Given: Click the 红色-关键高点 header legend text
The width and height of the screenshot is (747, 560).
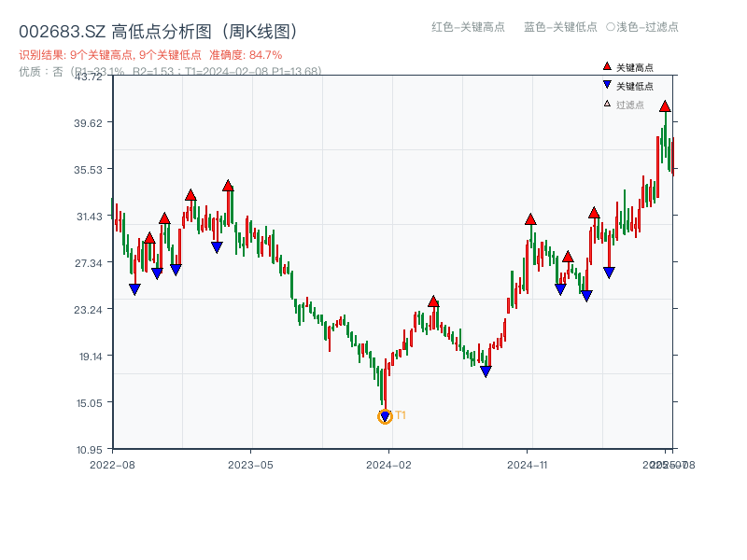Looking at the screenshot, I should [x=468, y=27].
